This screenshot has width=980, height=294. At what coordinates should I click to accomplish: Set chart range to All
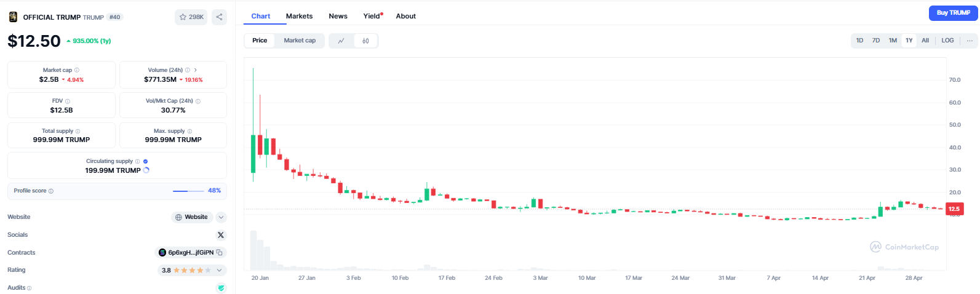(925, 41)
